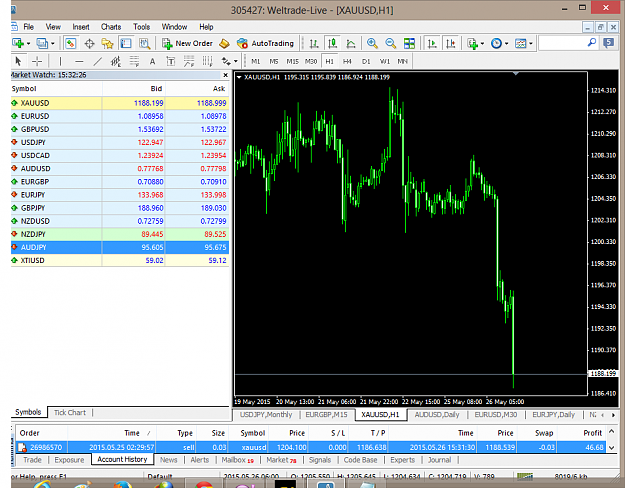Open the Mailbox tab
Image resolution: width=625 pixels, height=488 pixels.
coord(238,460)
